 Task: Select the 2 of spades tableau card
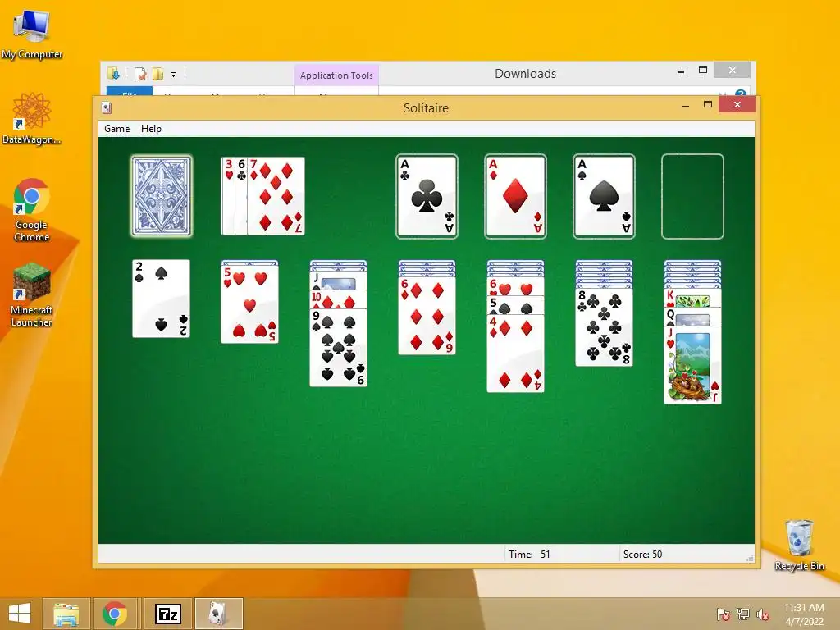click(162, 299)
